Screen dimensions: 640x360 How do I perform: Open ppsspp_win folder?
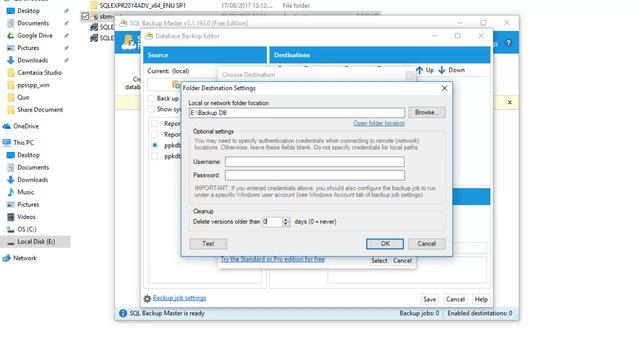(x=33, y=85)
